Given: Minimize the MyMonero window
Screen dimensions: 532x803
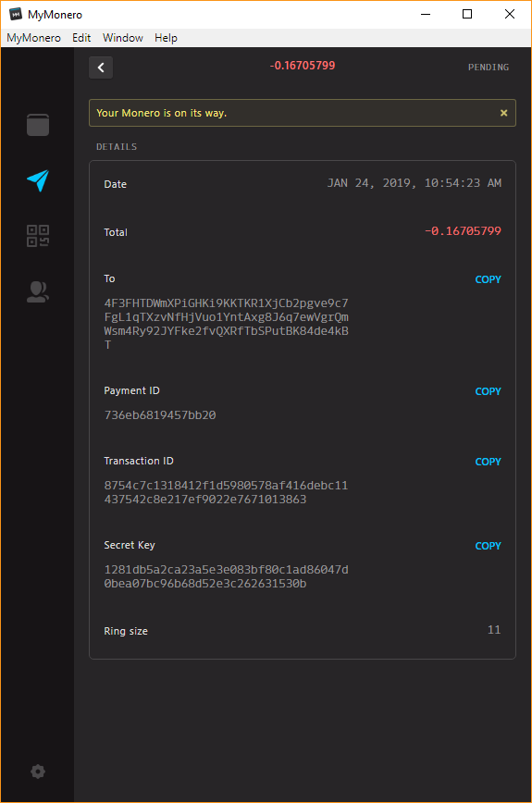Looking at the screenshot, I should coord(426,15).
